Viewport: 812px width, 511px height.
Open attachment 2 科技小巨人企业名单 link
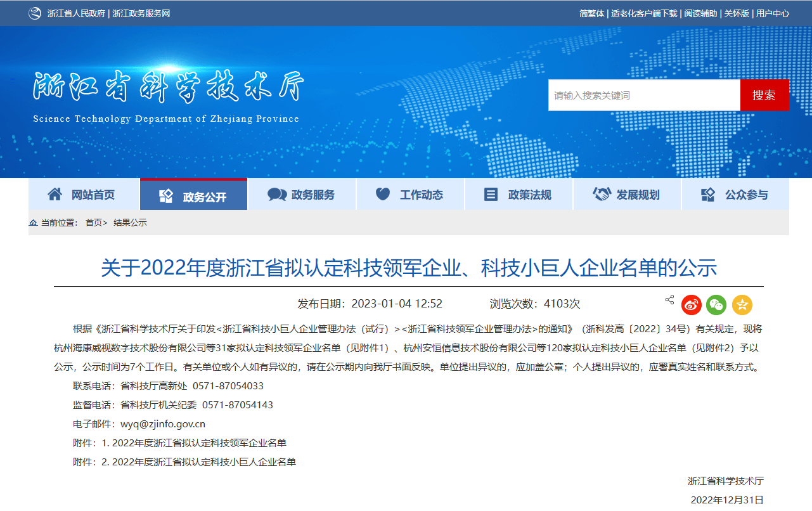[x=198, y=462]
